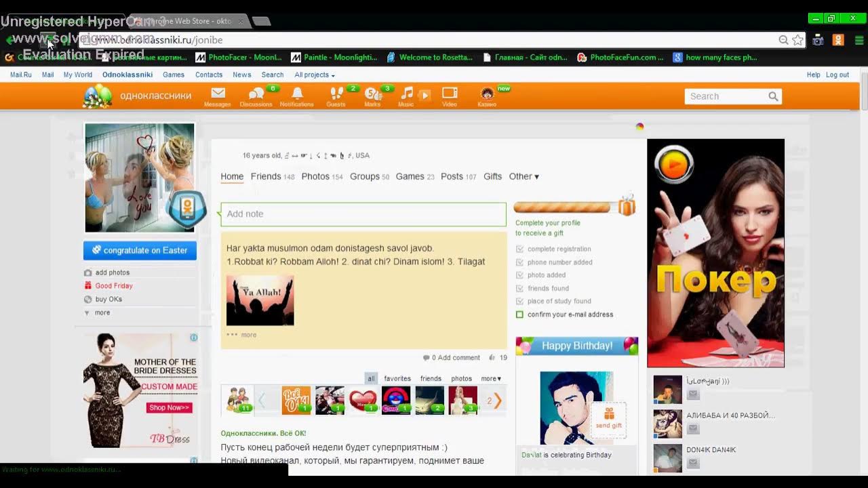Open the Friends 148 tab
The image size is (868, 488).
[x=273, y=176]
